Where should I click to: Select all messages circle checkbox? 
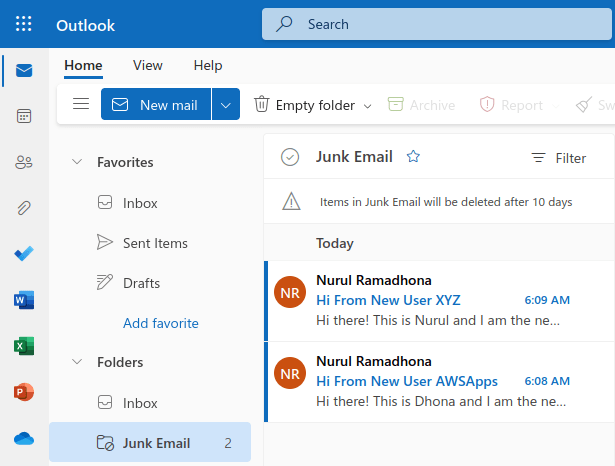pyautogui.click(x=290, y=157)
